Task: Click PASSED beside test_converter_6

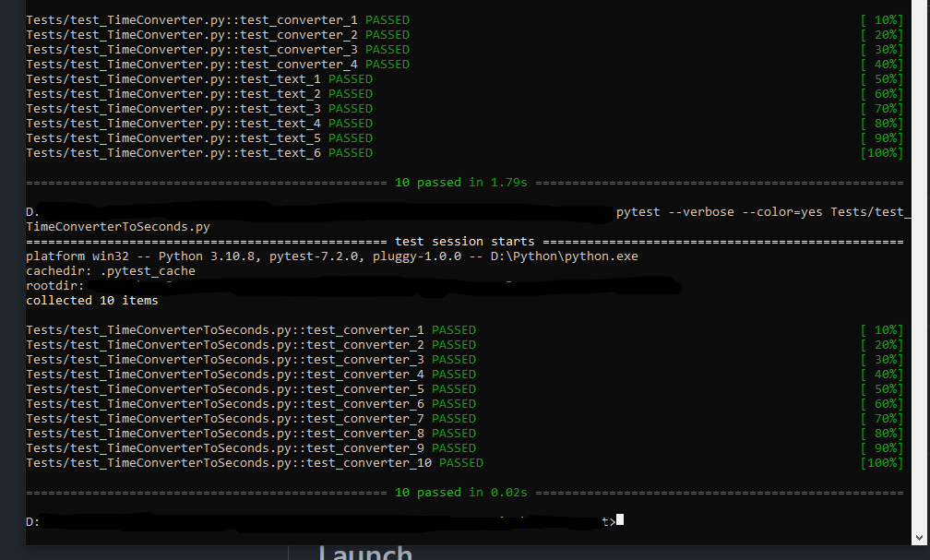Action: [454, 404]
